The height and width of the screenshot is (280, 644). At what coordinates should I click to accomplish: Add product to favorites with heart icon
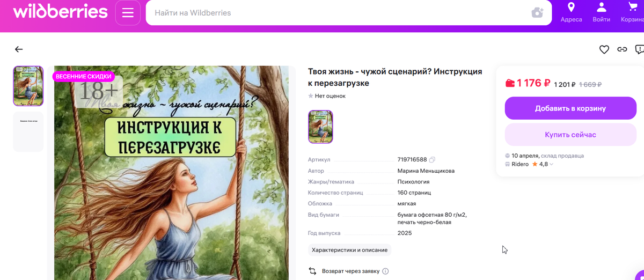point(604,49)
